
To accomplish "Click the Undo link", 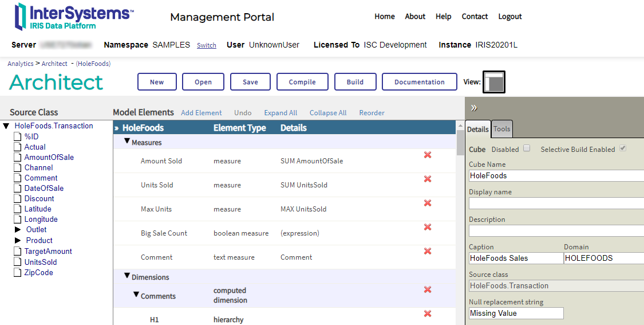I will point(243,113).
